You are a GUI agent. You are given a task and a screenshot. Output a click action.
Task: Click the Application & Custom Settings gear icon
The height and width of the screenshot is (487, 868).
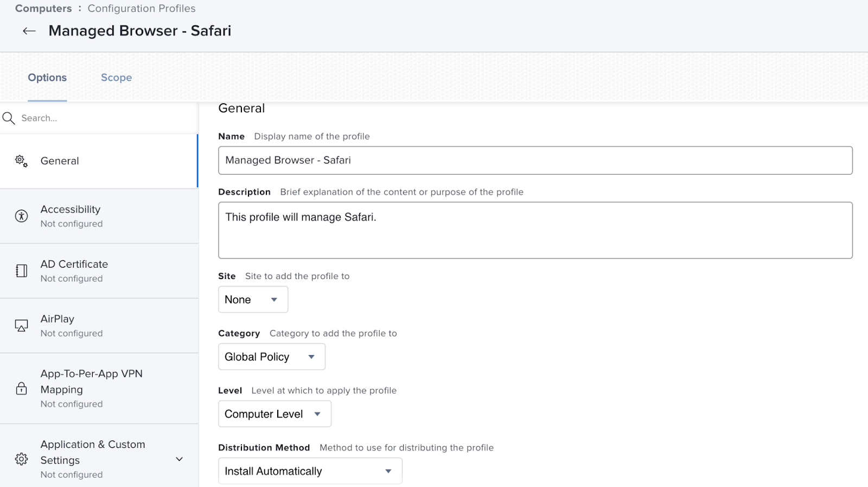click(21, 459)
